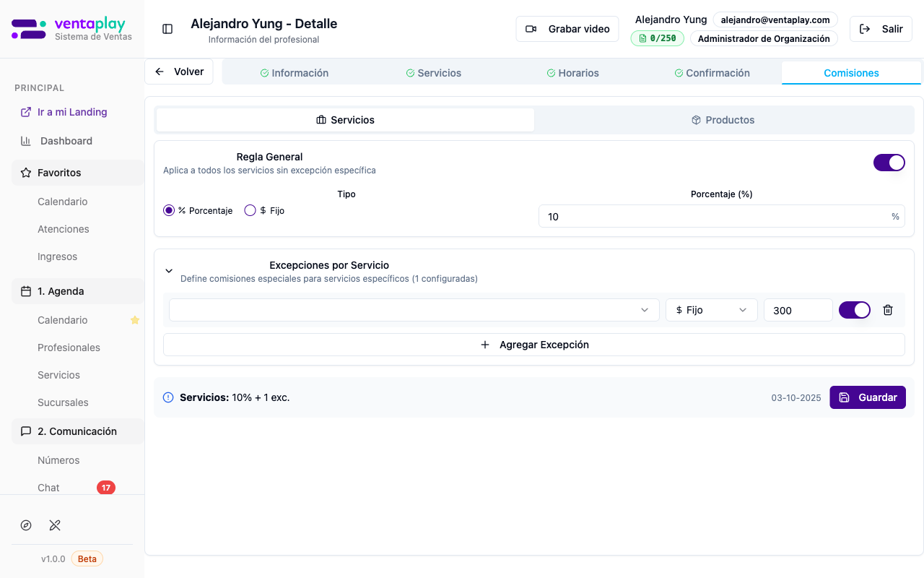
Task: Click the ventaplay logo
Action: (72, 29)
